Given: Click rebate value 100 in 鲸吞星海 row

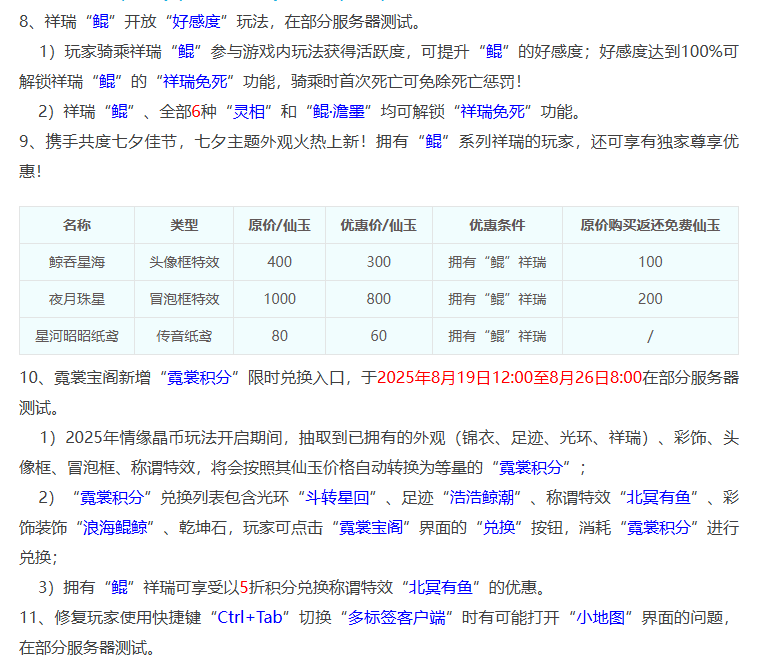Looking at the screenshot, I should pyautogui.click(x=650, y=262).
